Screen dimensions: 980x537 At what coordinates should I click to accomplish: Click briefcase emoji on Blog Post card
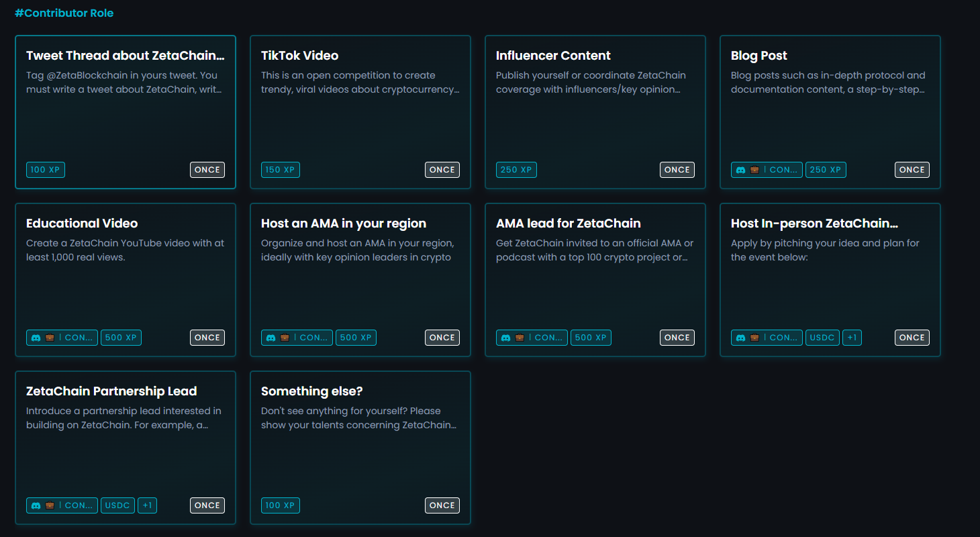click(754, 170)
